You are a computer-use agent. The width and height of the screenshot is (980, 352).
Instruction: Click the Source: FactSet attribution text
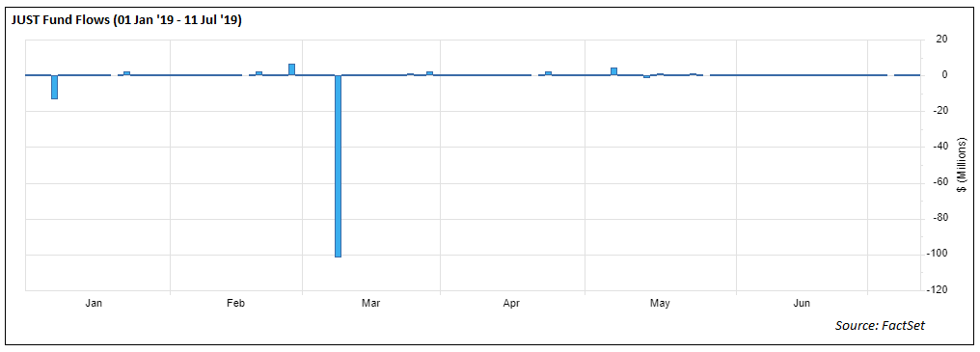point(880,326)
